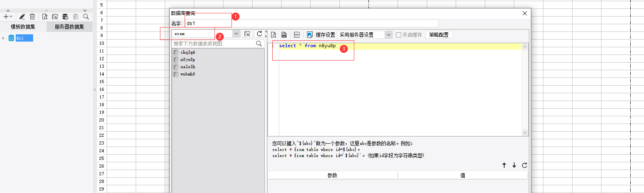This screenshot has height=193, width=644.
Task: Switch to the 模板数据集 tab
Action: point(23,27)
